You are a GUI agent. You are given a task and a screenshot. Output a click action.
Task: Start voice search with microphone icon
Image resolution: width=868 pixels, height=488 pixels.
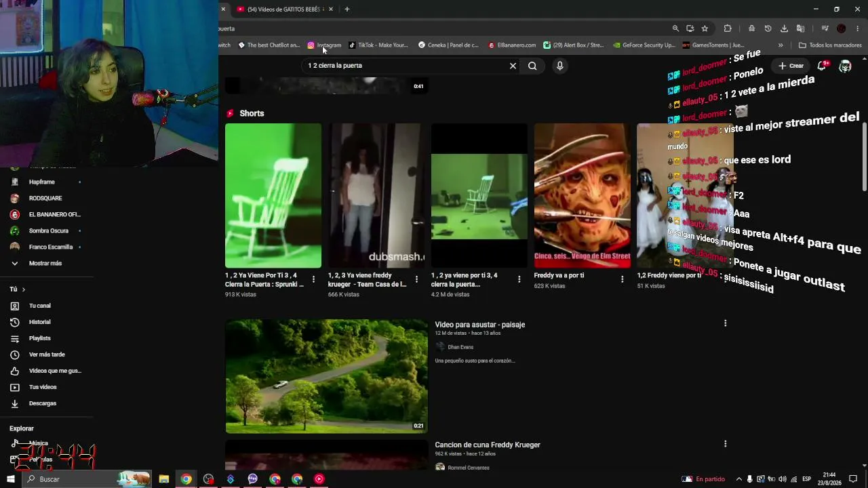[559, 66]
